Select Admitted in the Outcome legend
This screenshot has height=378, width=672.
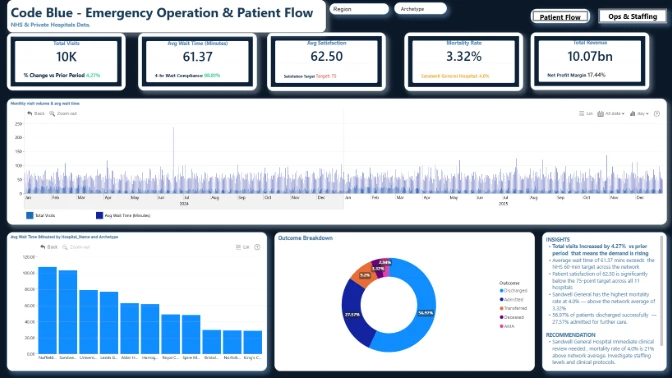pyautogui.click(x=512, y=300)
